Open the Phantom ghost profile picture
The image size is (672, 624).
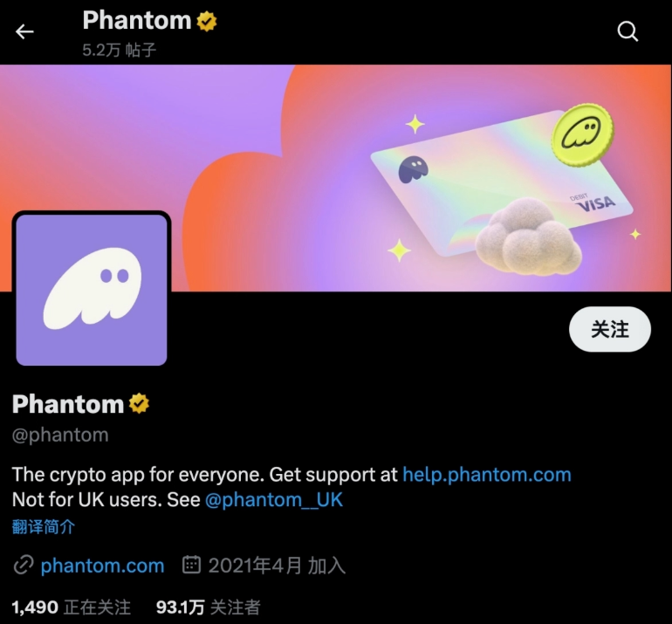tap(92, 290)
